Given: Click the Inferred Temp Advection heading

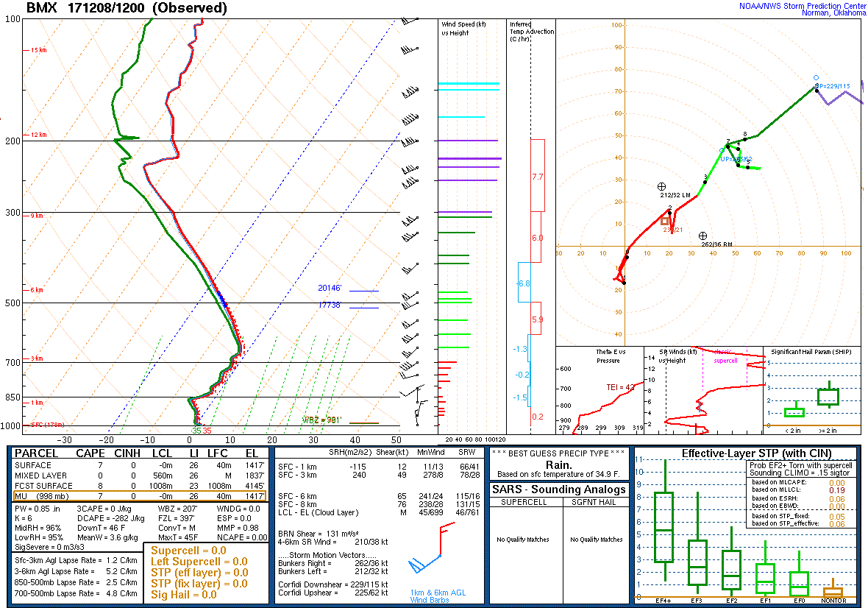Looking at the screenshot, I should tap(531, 32).
